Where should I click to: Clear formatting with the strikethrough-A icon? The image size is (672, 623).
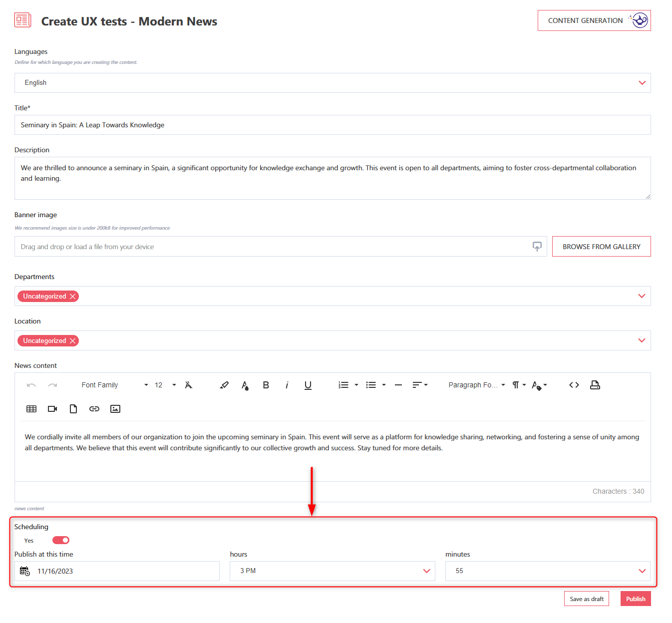[x=188, y=384]
